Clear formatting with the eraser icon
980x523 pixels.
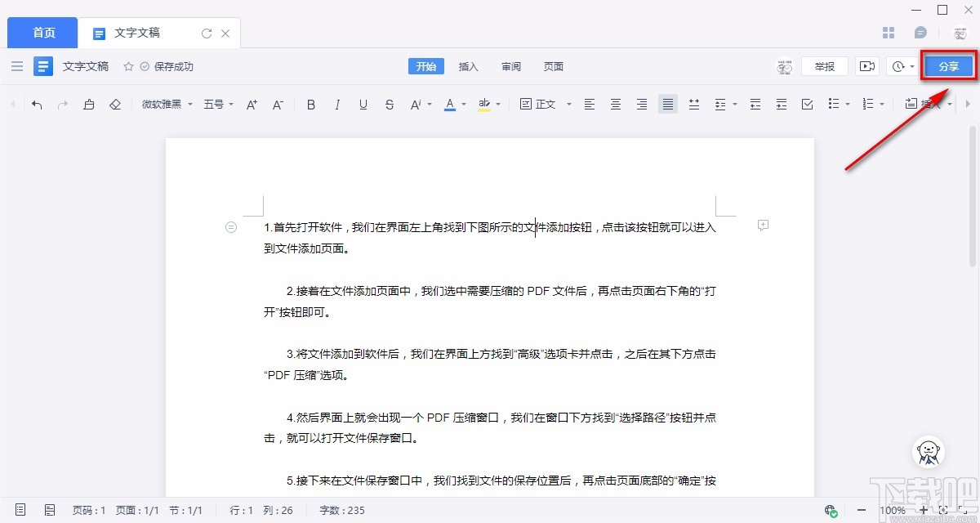(x=115, y=105)
